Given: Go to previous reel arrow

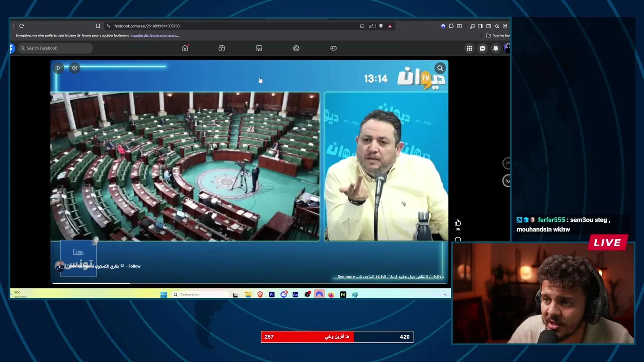Looking at the screenshot, I should (507, 163).
